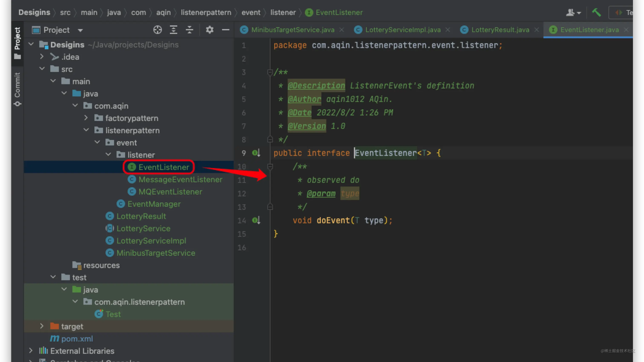Hide the Project panel with minus icon
This screenshot has width=644, height=362.
point(226,30)
